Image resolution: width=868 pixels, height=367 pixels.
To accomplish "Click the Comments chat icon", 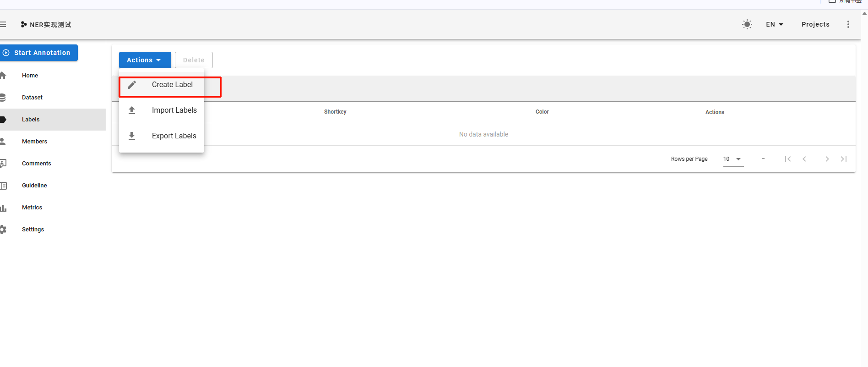I will 3,164.
